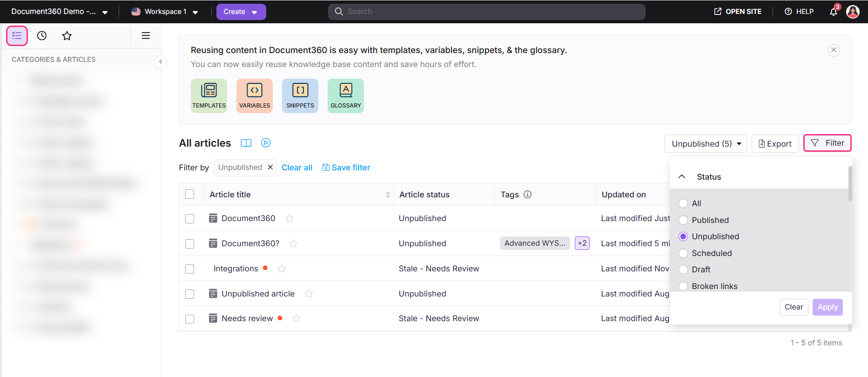
Task: Select the Scheduled status radio option
Action: click(683, 253)
